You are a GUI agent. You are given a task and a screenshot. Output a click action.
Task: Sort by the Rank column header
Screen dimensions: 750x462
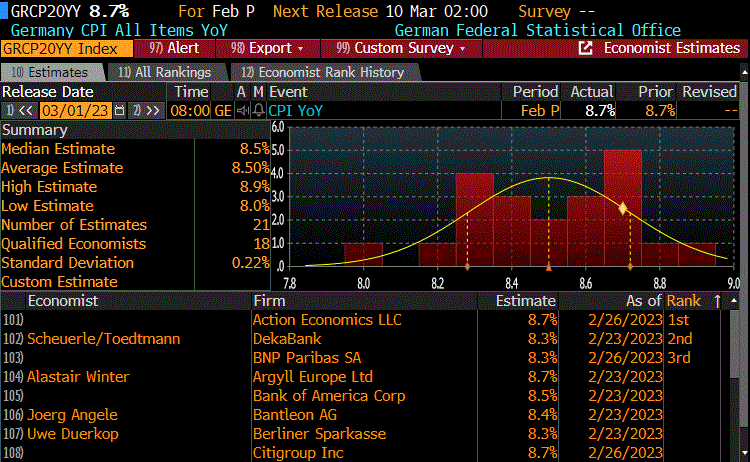click(x=684, y=301)
